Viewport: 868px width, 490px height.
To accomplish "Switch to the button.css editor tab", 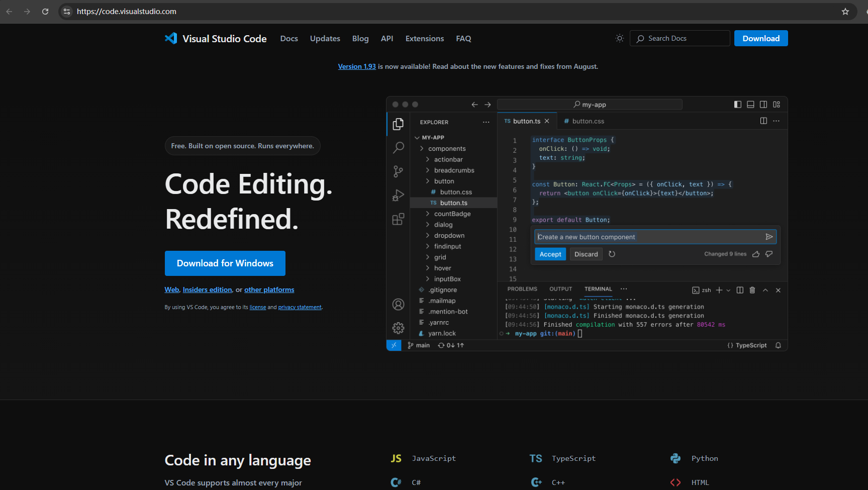I will click(584, 121).
